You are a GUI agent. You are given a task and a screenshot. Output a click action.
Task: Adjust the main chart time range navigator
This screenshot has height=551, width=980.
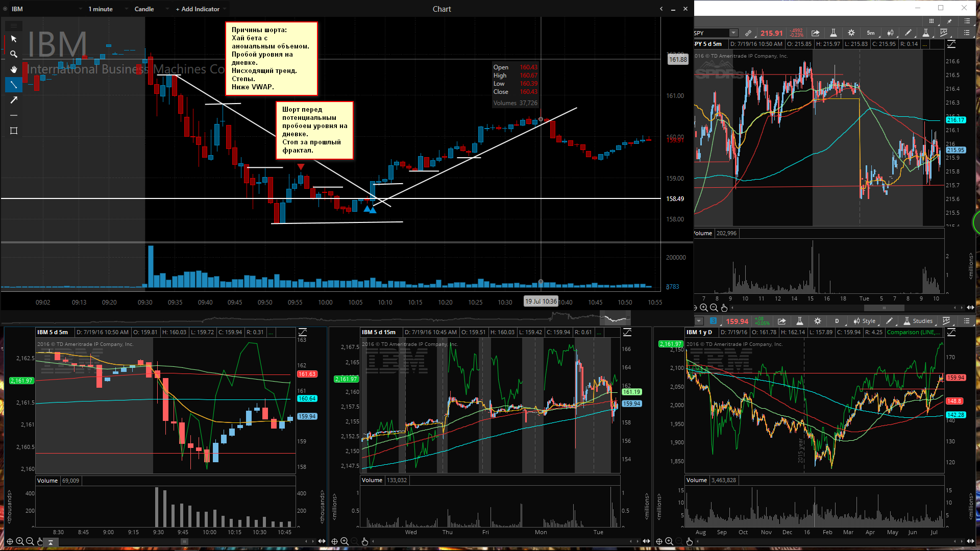tap(615, 318)
